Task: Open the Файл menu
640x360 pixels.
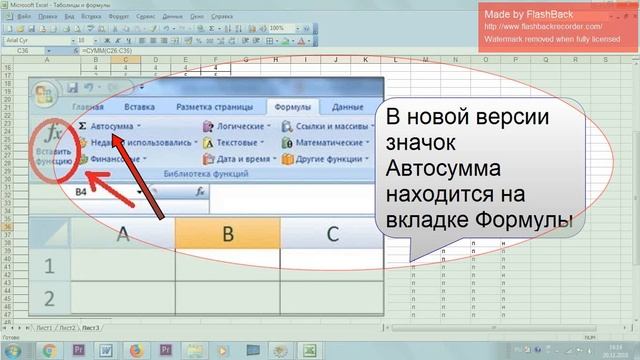Action: point(24,17)
